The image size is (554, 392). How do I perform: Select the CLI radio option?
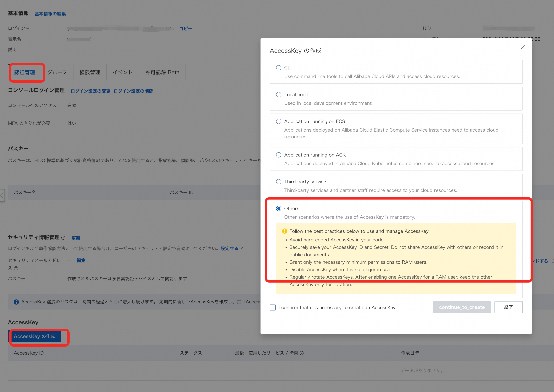[x=278, y=68]
